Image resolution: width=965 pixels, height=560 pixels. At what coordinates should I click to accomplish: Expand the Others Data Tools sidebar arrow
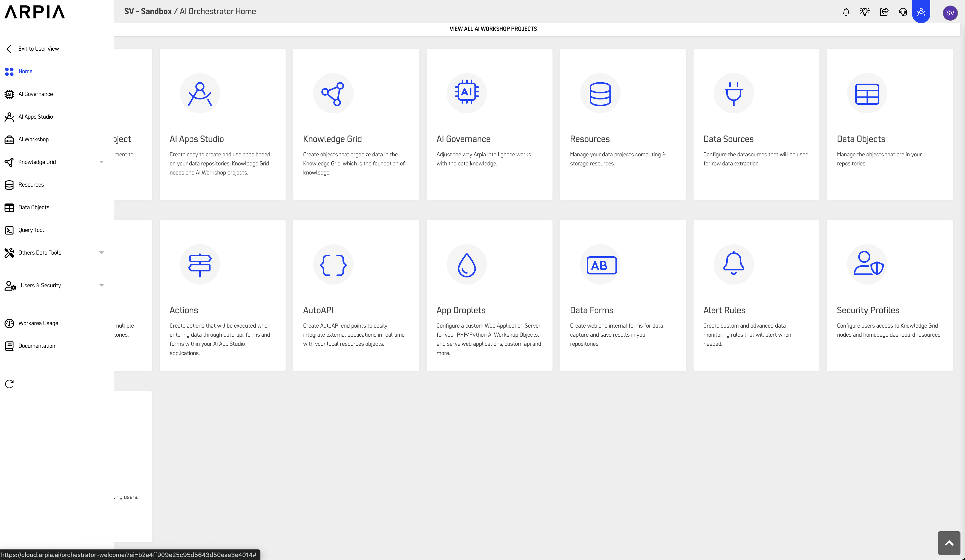click(x=101, y=253)
